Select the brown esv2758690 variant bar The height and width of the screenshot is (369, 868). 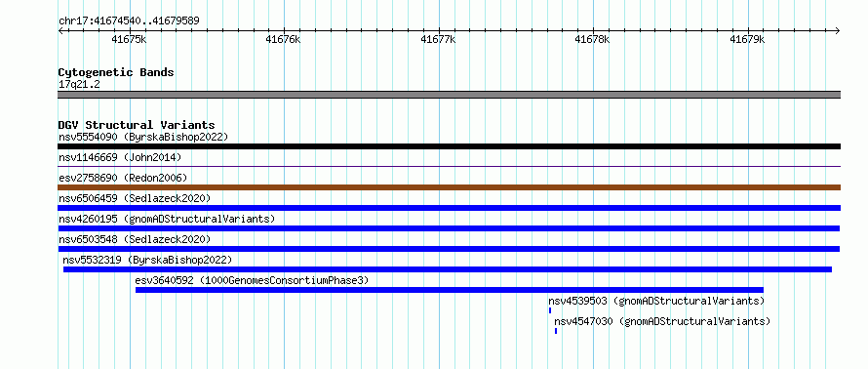tap(449, 187)
